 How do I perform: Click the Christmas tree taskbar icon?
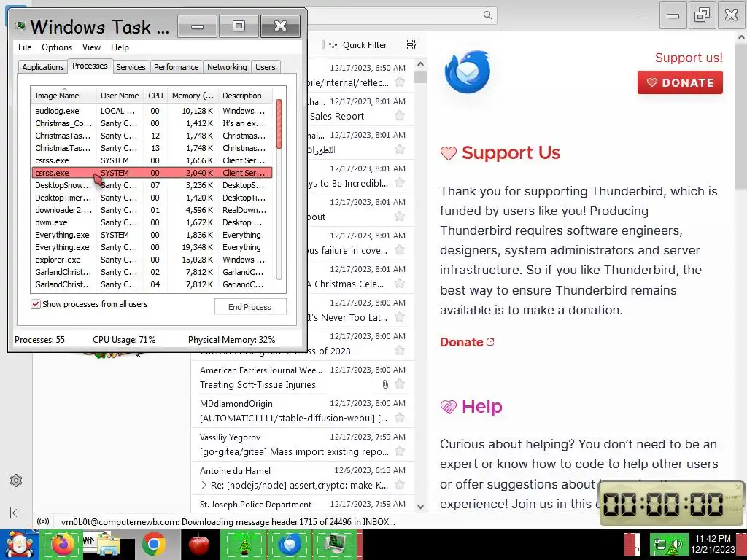[244, 545]
